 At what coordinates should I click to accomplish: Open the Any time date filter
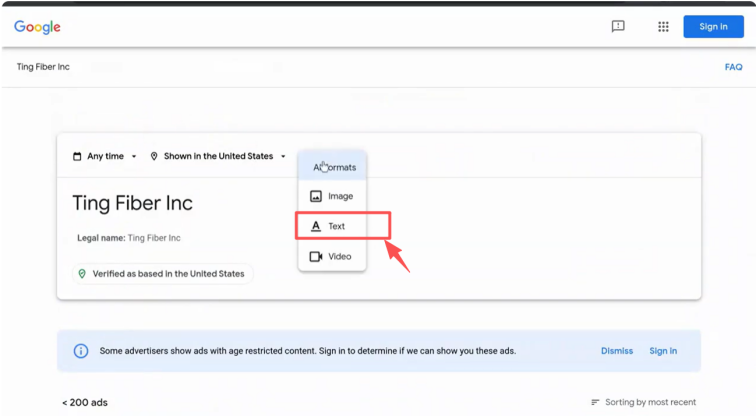(x=105, y=156)
